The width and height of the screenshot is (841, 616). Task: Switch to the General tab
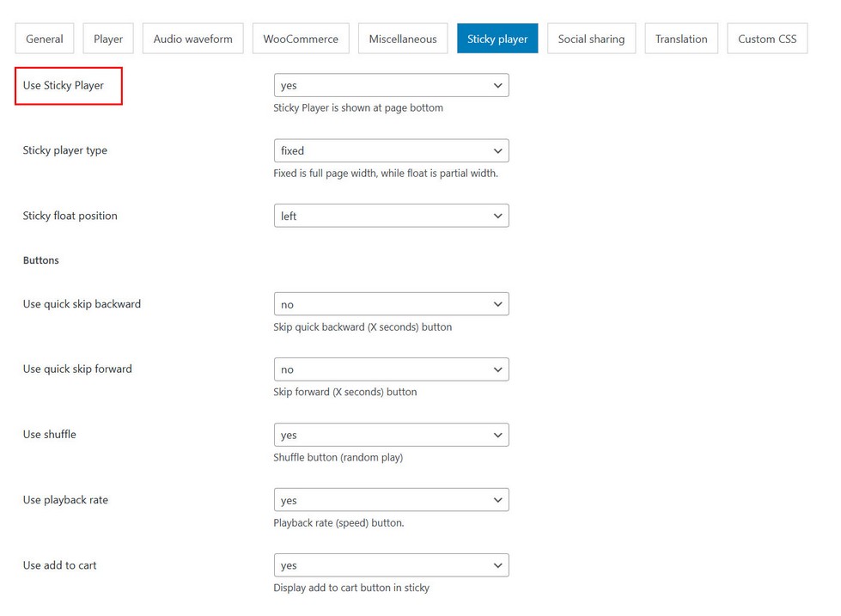45,39
